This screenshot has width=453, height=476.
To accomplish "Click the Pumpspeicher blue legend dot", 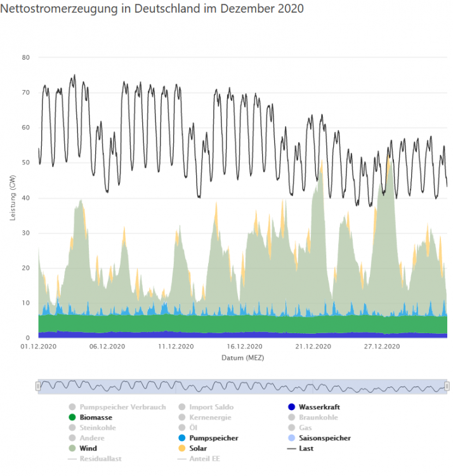I will [x=181, y=438].
